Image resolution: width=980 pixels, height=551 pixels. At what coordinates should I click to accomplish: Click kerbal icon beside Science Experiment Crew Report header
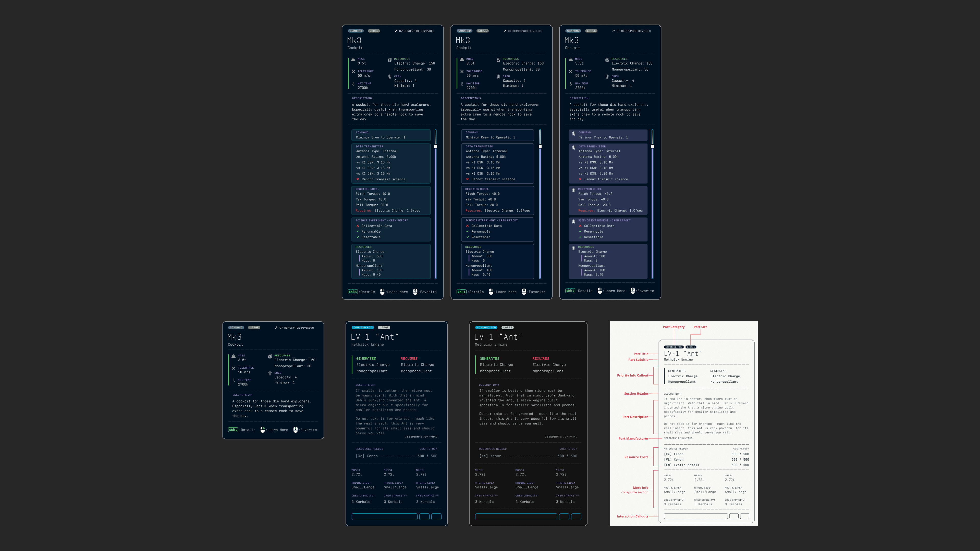(x=573, y=221)
